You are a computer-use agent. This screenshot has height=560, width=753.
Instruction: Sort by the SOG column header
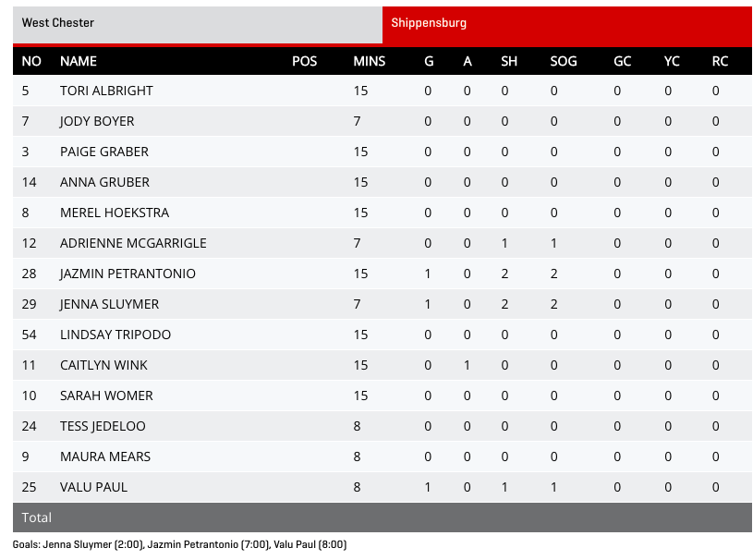point(563,62)
